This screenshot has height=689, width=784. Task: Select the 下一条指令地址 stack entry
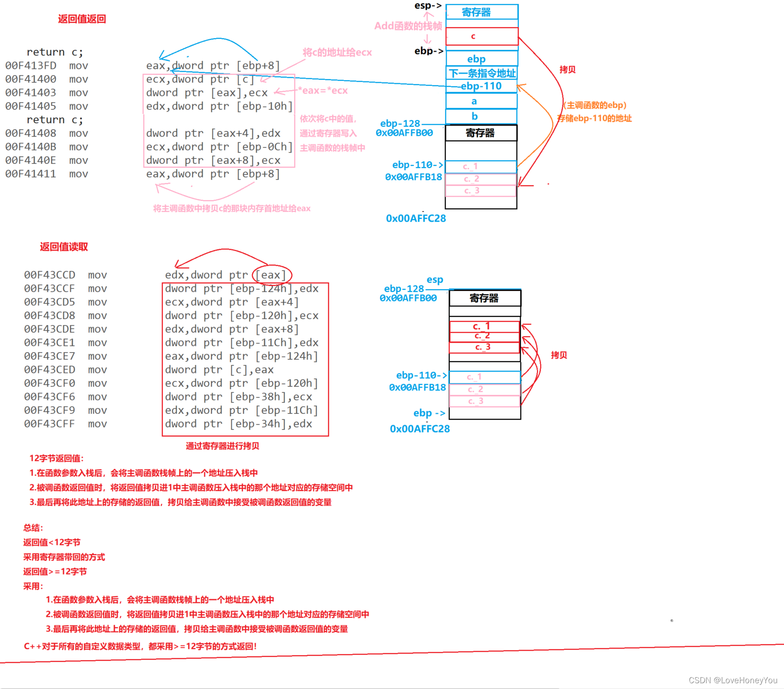click(x=481, y=73)
